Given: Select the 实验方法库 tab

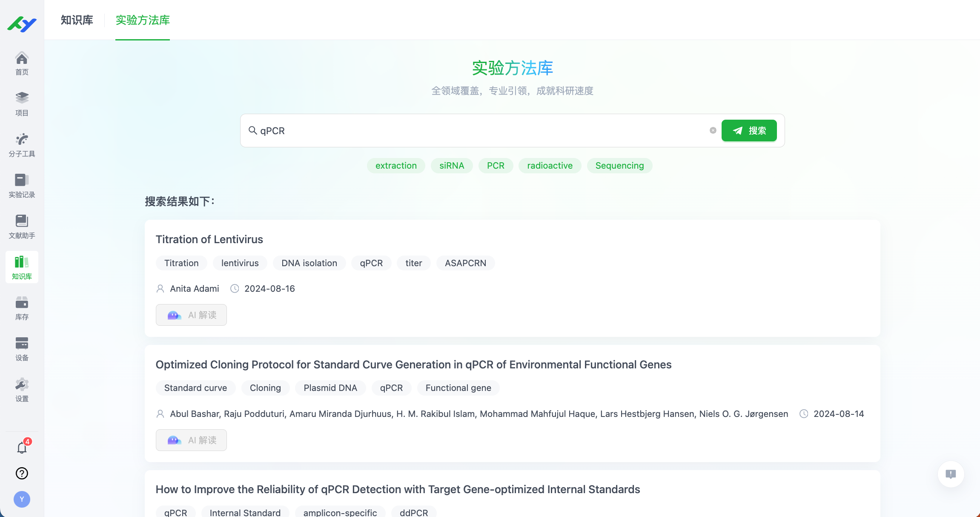Looking at the screenshot, I should (x=143, y=20).
